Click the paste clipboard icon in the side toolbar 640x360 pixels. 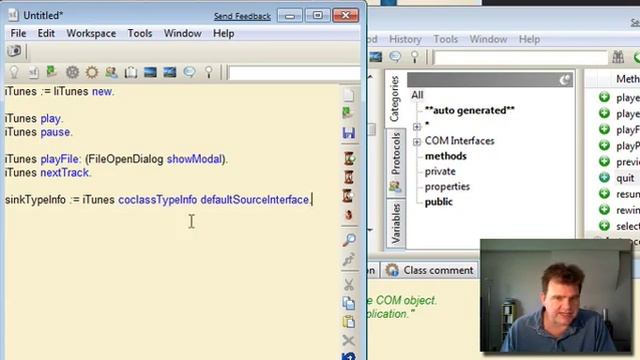(x=349, y=322)
